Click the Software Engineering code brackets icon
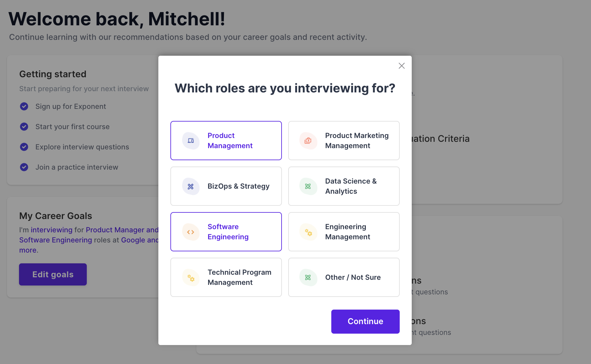The width and height of the screenshot is (591, 364). (191, 232)
